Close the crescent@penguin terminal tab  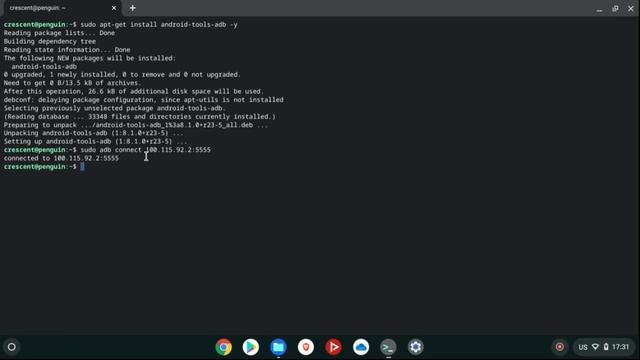[114, 8]
